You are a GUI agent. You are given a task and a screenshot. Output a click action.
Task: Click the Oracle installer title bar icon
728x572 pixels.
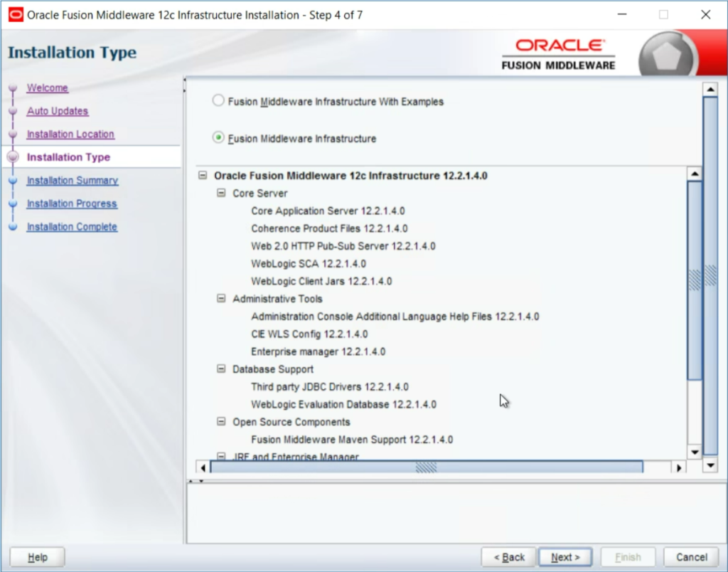[16, 15]
